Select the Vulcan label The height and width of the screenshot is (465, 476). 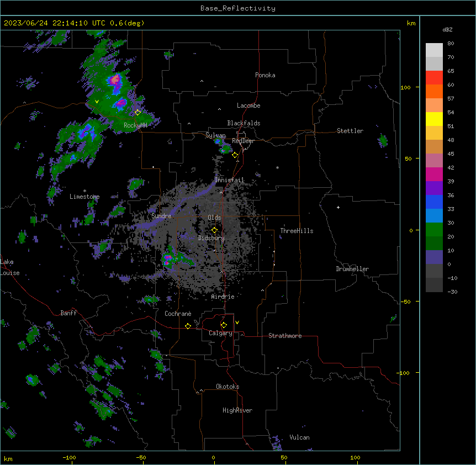point(300,437)
